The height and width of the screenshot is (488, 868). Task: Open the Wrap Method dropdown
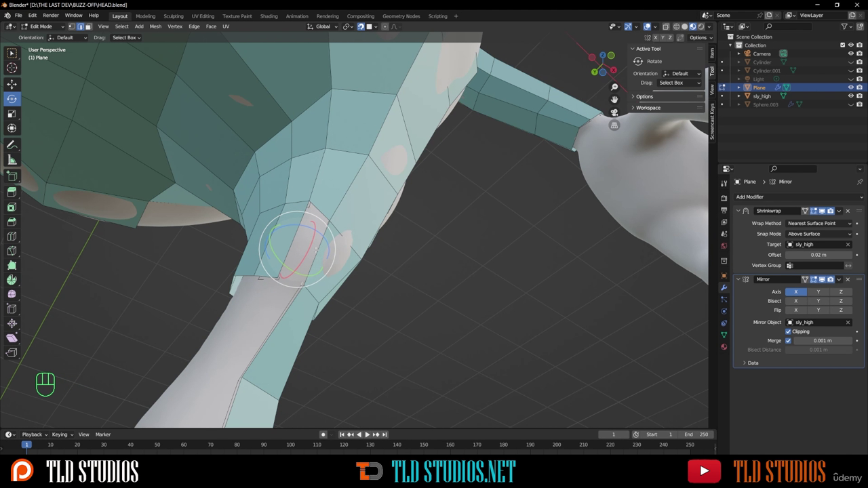(819, 223)
